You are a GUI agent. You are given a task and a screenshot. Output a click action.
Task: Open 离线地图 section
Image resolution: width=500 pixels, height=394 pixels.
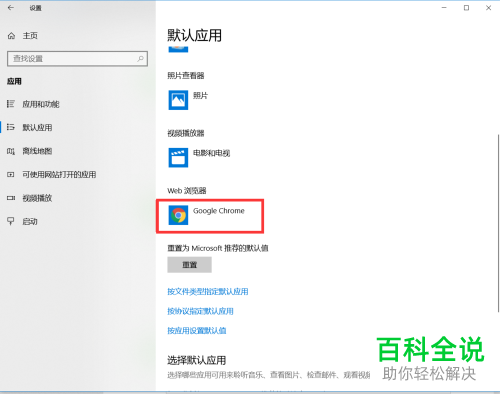[37, 151]
